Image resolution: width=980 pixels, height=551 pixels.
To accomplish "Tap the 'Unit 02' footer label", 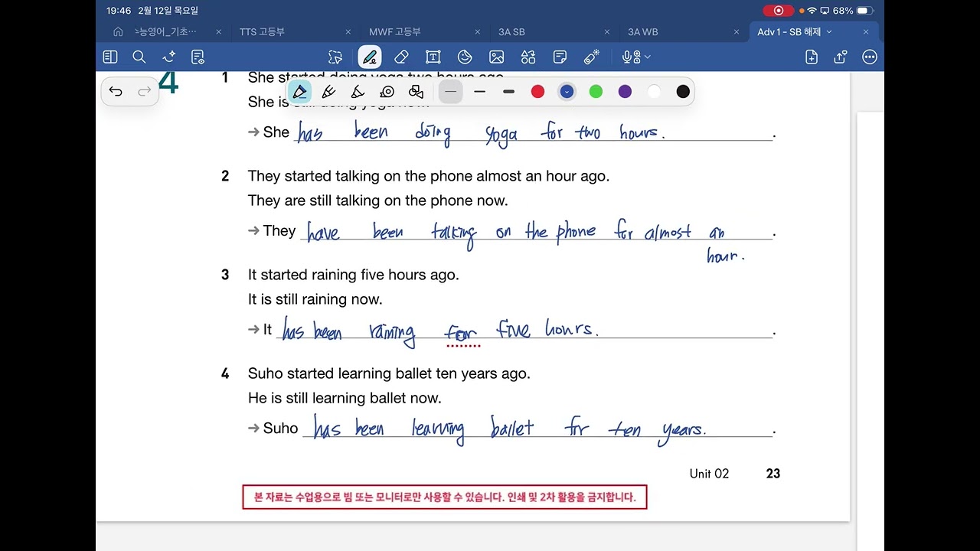I will (709, 474).
